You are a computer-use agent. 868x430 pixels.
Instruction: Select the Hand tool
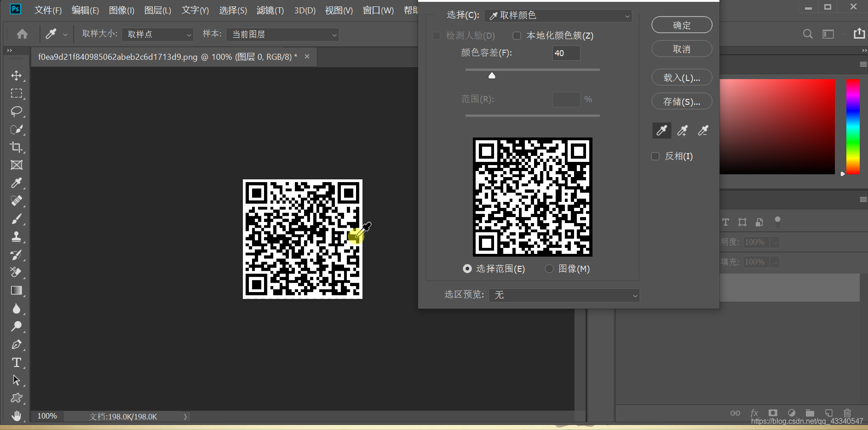click(x=17, y=416)
